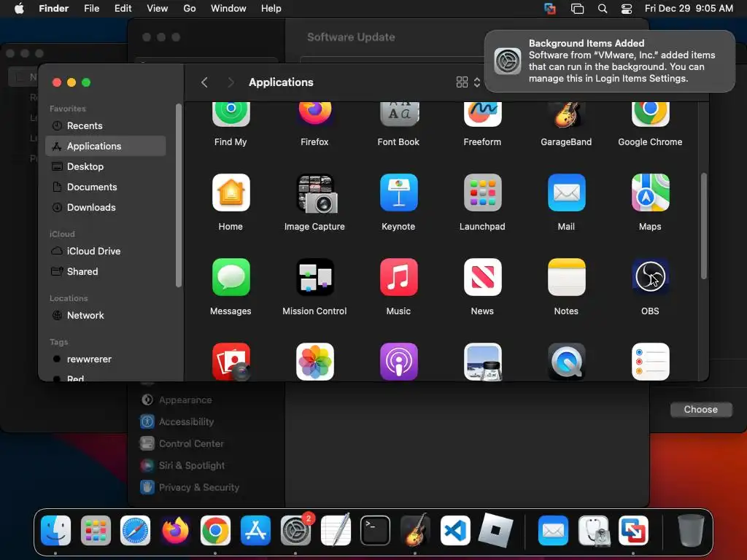
Task: Select the Font Book app
Action: pos(398,114)
